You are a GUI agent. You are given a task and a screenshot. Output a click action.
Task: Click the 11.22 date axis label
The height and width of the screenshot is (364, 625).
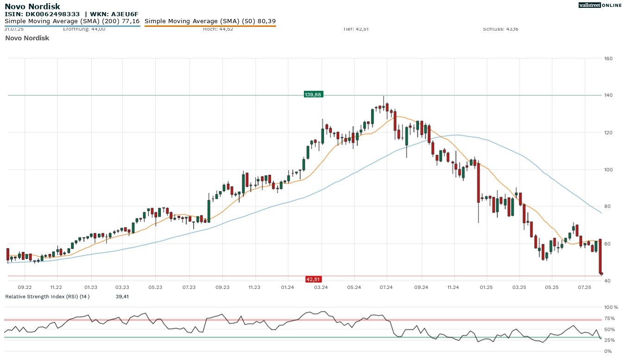[56, 288]
